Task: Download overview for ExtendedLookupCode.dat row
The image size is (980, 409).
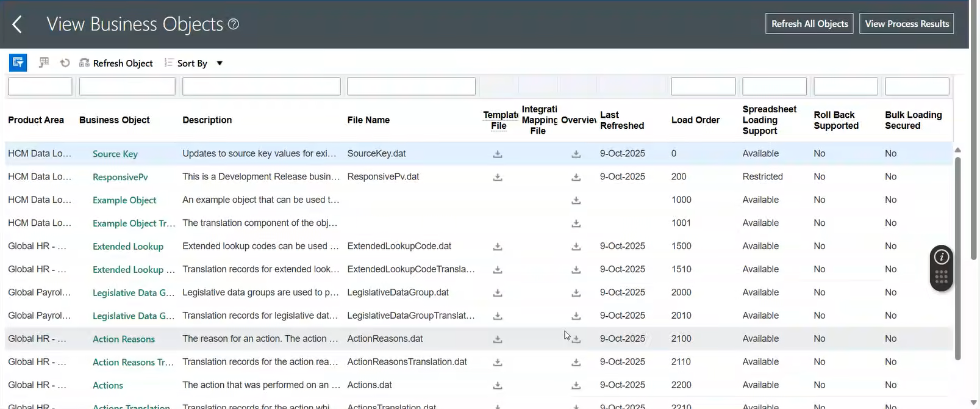Action: (x=576, y=247)
